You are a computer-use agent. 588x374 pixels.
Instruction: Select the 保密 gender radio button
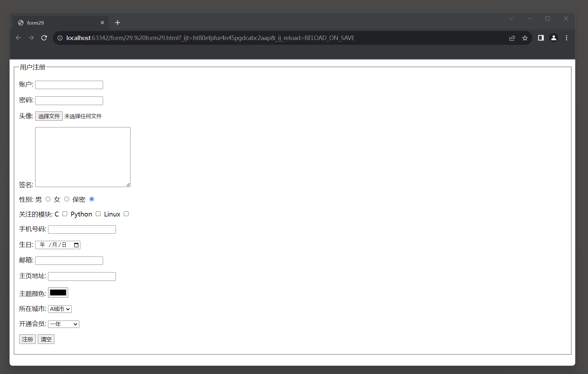click(x=92, y=199)
